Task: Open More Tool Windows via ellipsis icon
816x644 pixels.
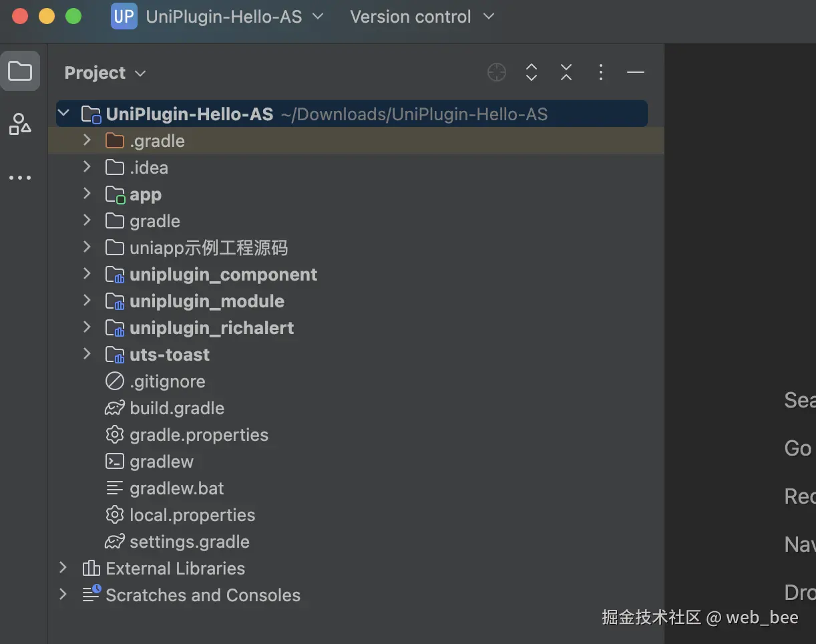Action: (x=21, y=177)
